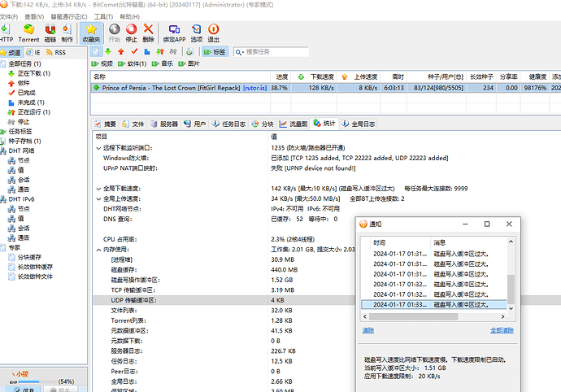Image resolution: width=561 pixels, height=392 pixels.
Task: Click Clear All (全部清除) in notification window
Action: [502, 330]
